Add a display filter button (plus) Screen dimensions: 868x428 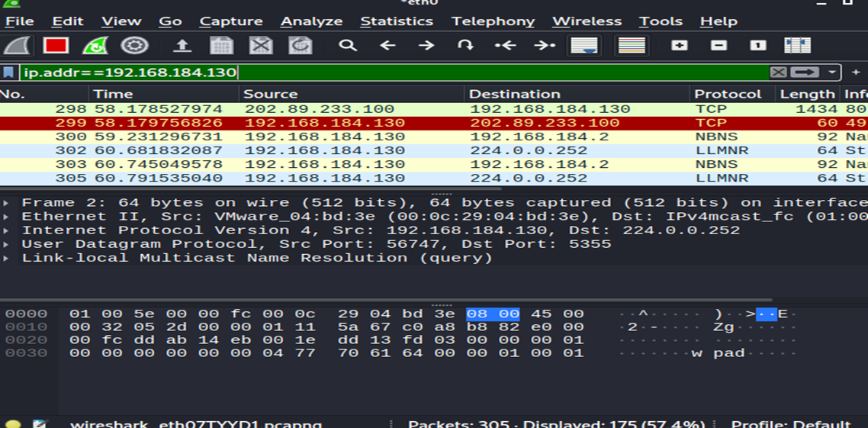click(856, 72)
